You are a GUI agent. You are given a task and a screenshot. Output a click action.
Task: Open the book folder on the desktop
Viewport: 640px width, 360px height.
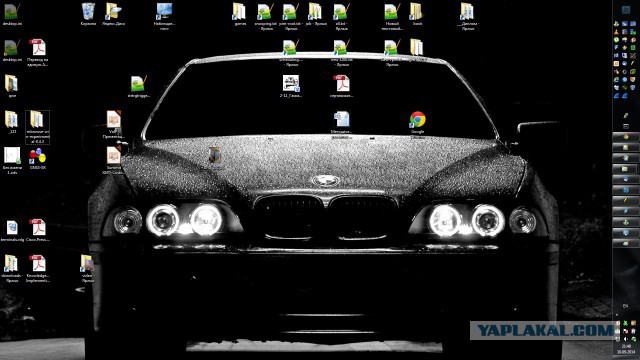coord(416,12)
